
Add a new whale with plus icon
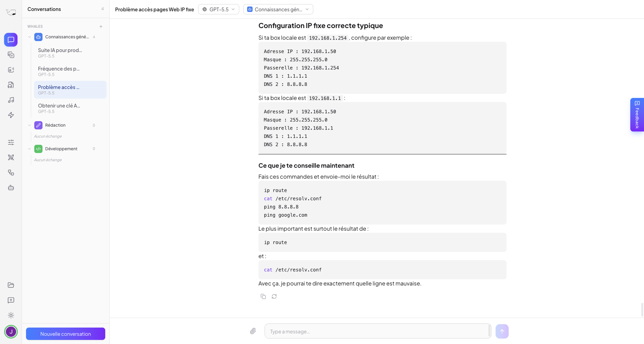point(101,26)
